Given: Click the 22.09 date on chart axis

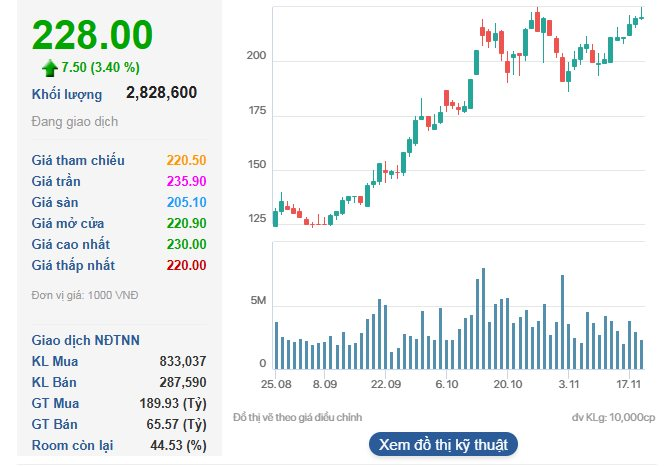Looking at the screenshot, I should pos(385,383).
